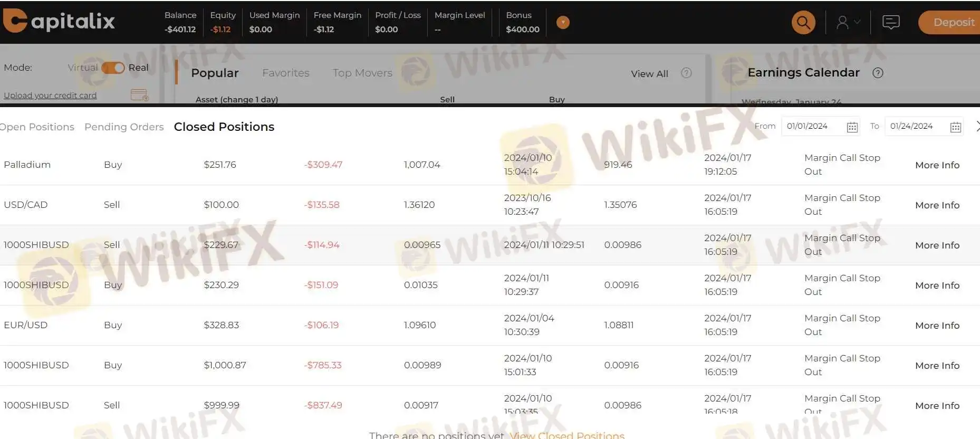Open the From date calendar icon

(852, 127)
